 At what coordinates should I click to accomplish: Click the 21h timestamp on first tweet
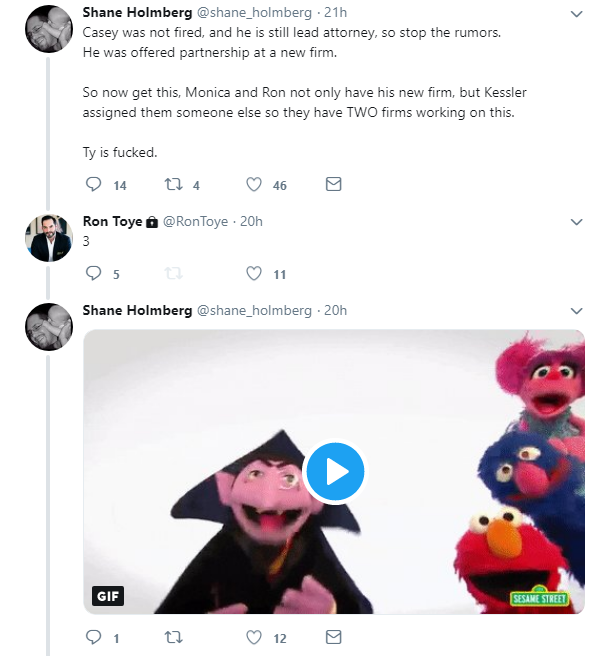tap(335, 13)
